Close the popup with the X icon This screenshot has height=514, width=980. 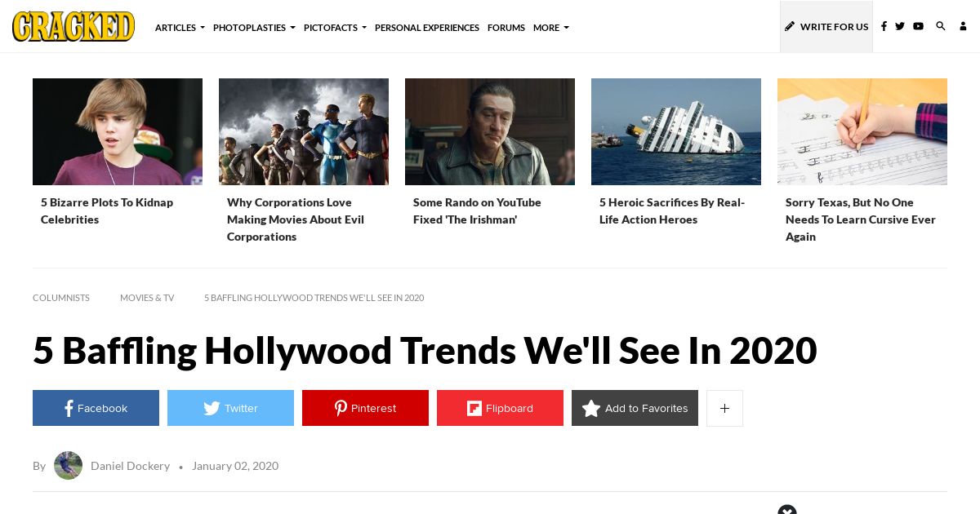pos(787,511)
